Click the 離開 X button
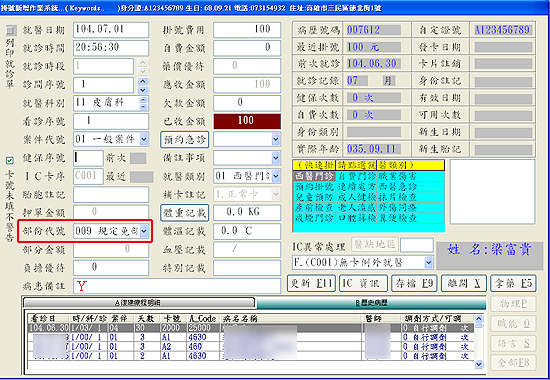This screenshot has width=550, height=380. click(x=464, y=284)
